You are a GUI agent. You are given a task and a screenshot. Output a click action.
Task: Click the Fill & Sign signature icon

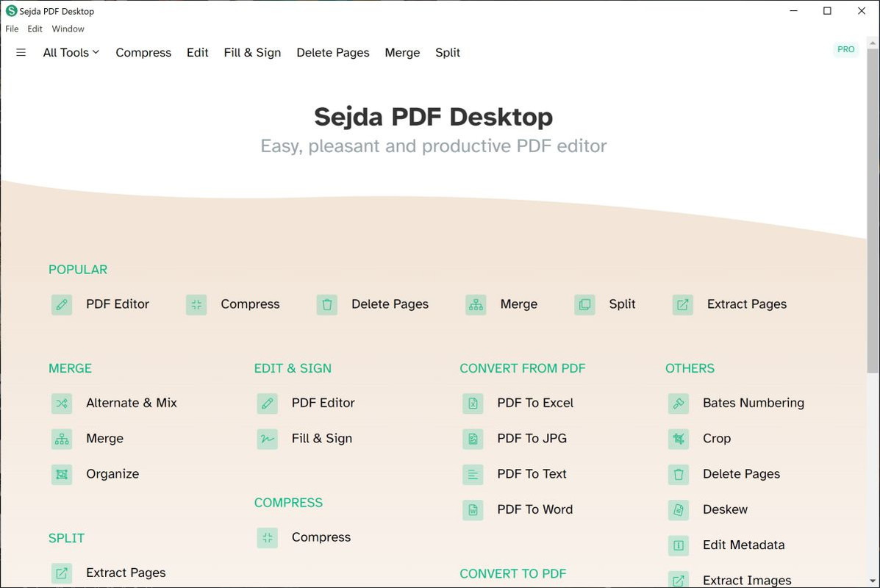coord(267,440)
